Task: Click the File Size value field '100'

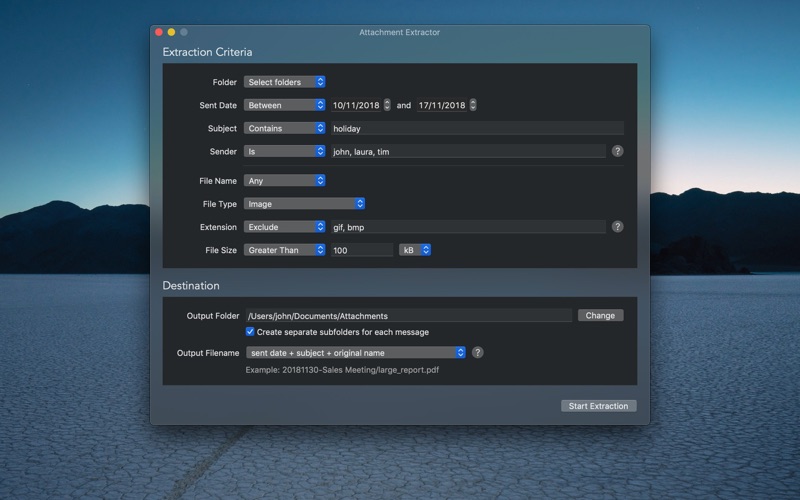Action: tap(362, 250)
